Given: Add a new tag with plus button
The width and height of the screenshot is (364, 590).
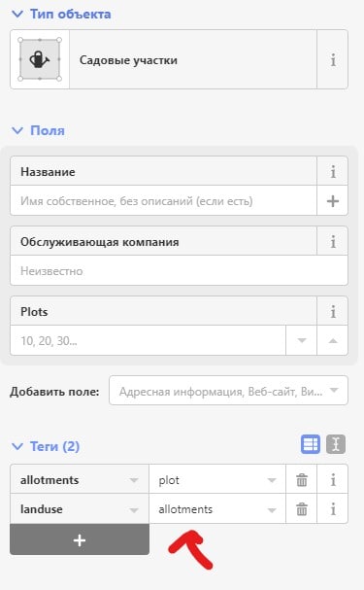Looking at the screenshot, I should pyautogui.click(x=80, y=539).
